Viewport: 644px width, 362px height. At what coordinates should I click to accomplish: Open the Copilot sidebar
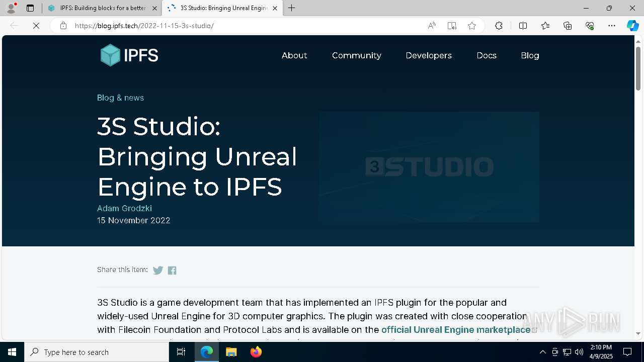pos(632,26)
